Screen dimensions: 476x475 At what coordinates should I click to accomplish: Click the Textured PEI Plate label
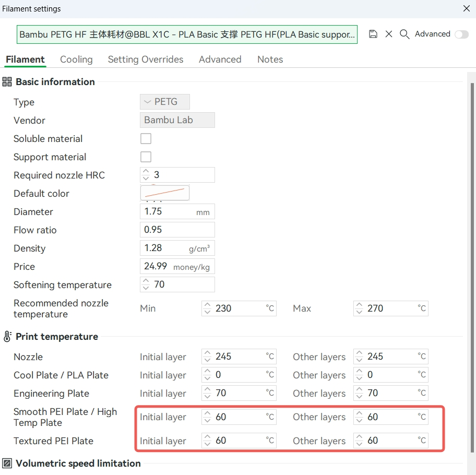53,441
